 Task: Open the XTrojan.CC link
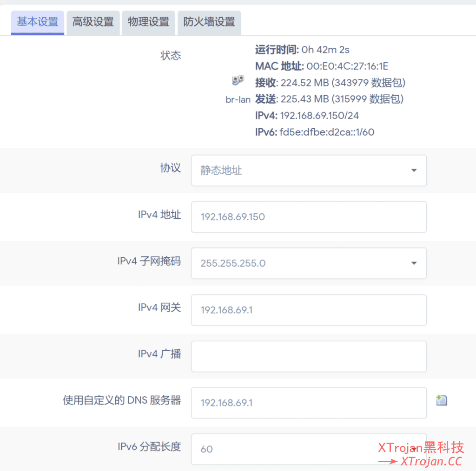(427, 461)
